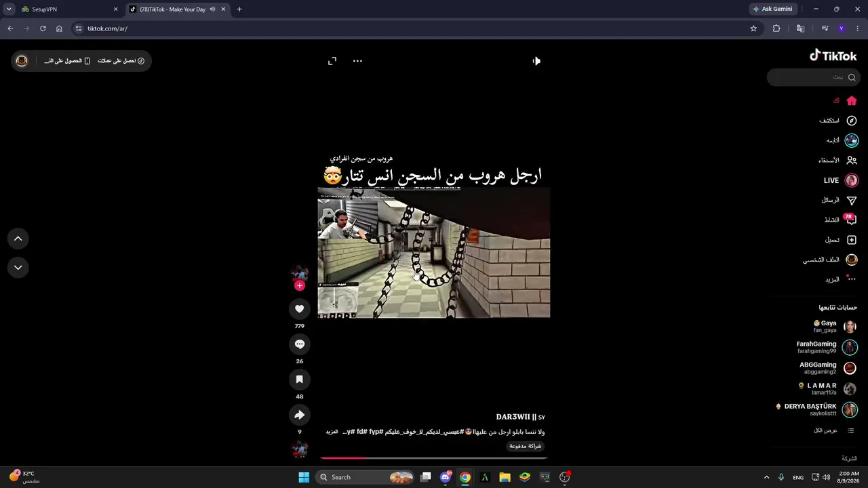
Task: Open the More three-dots item in sidebar
Action: coord(852,279)
